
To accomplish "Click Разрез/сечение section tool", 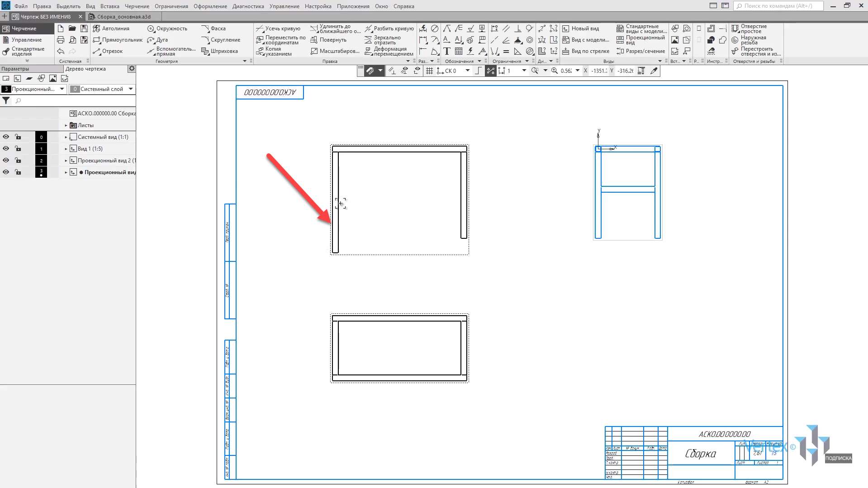I will coord(640,51).
